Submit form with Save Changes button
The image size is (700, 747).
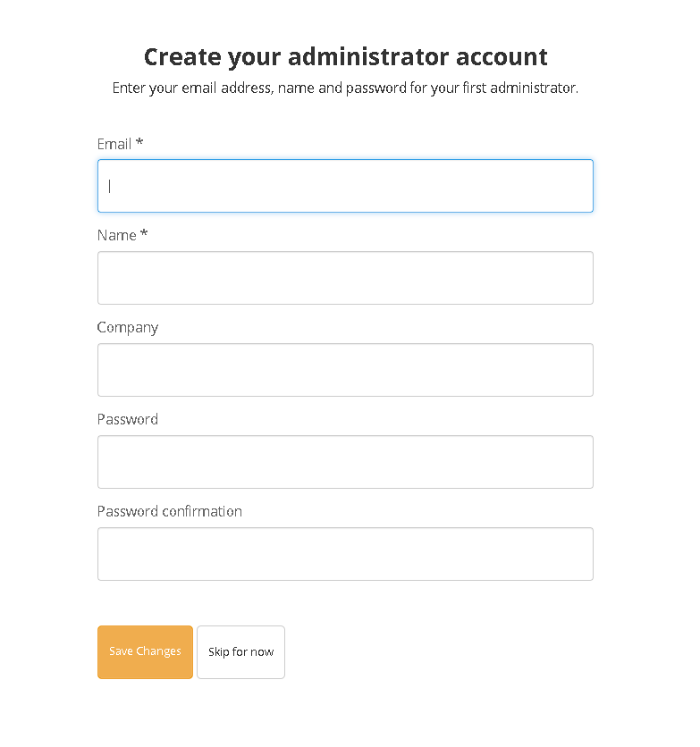point(145,651)
